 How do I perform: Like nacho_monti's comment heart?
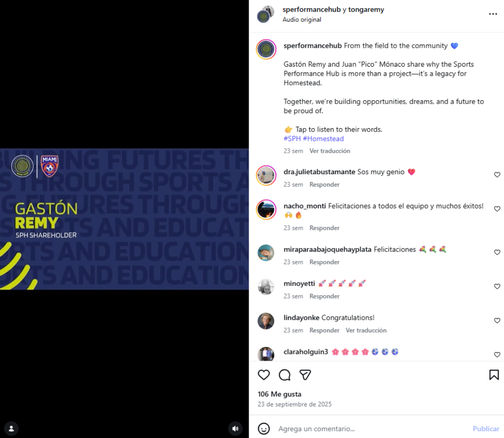pos(497,209)
